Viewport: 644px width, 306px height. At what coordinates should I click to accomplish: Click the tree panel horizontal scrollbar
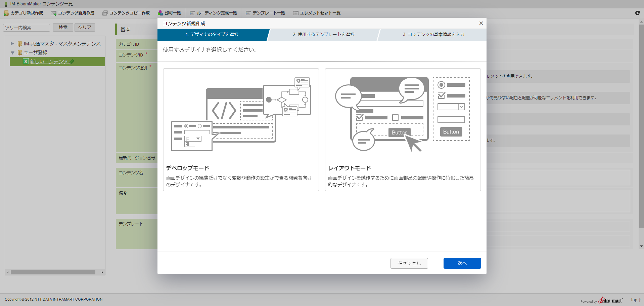[x=53, y=272]
